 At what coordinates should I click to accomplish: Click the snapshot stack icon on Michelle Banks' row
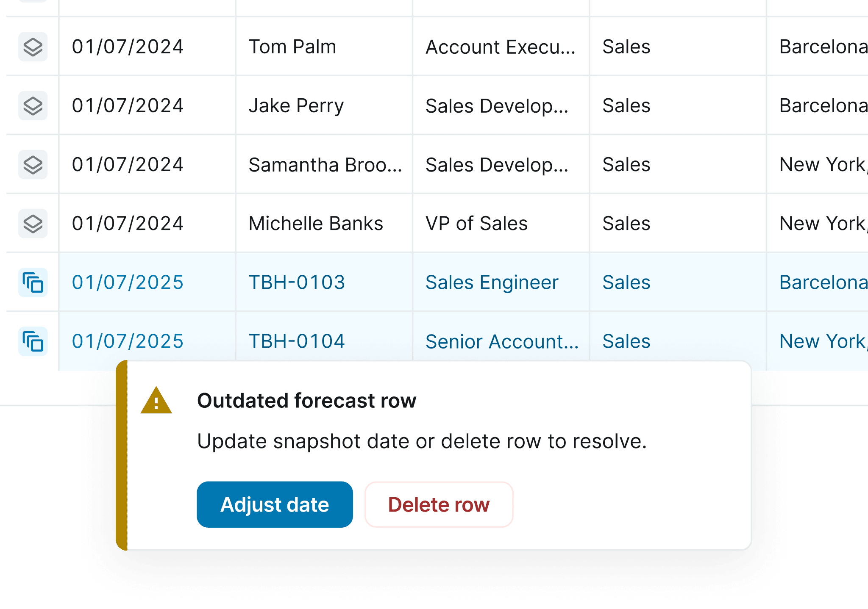coord(33,223)
